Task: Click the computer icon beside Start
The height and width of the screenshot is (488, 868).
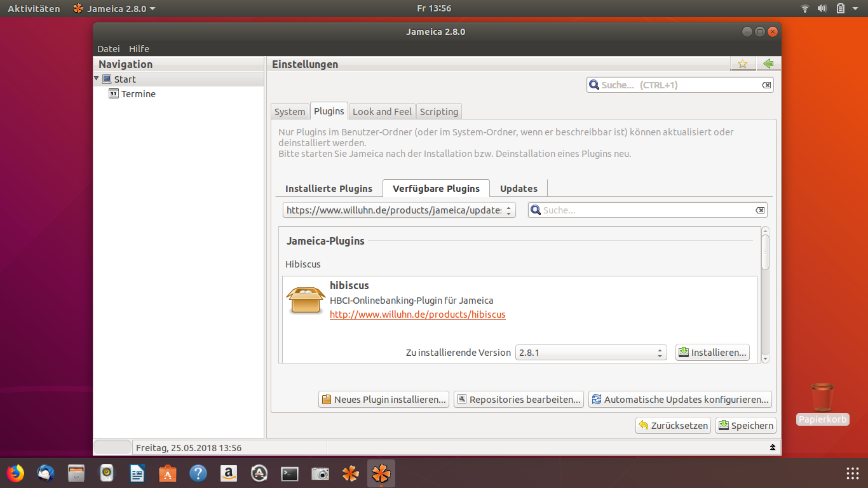Action: coord(107,79)
